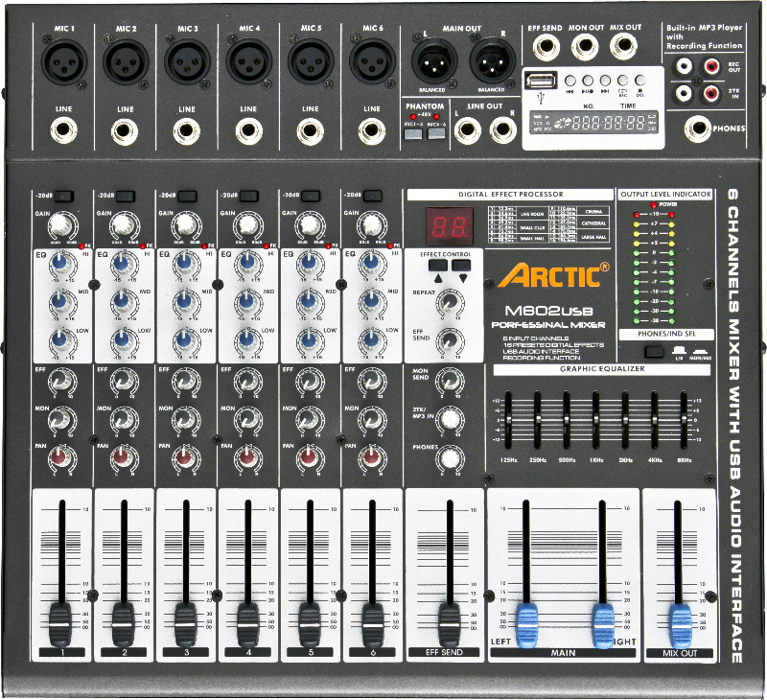Click the MON OUT output jack
Screen dimensions: 767x700
click(x=585, y=48)
